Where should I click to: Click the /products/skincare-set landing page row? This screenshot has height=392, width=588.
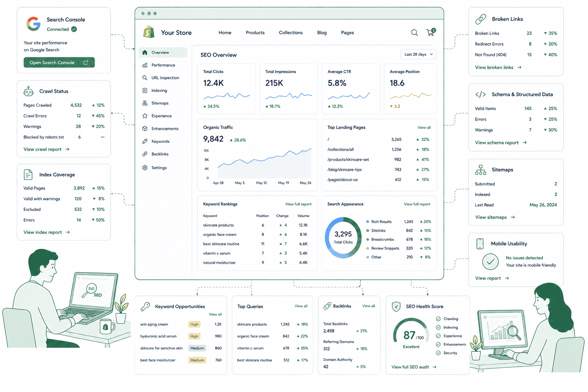pos(379,160)
